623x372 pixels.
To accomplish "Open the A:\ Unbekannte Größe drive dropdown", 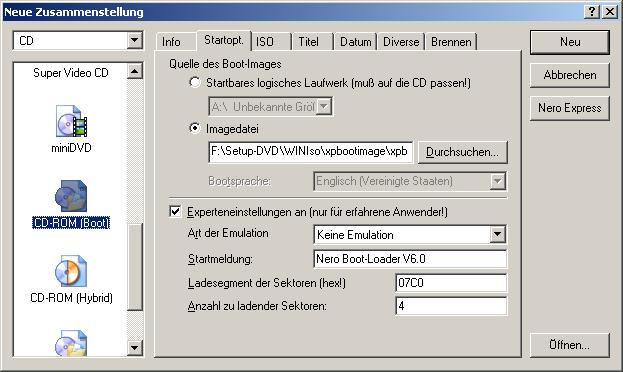I will click(x=324, y=107).
